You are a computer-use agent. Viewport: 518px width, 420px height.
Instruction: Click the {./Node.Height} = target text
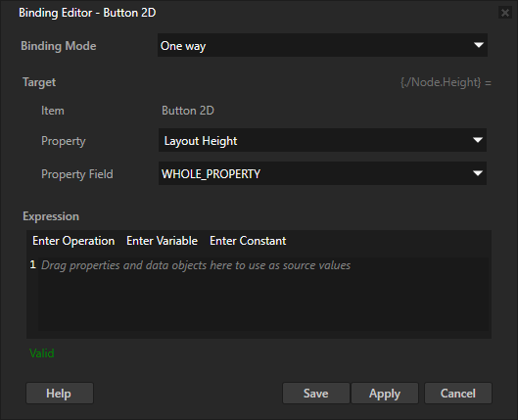tap(446, 82)
